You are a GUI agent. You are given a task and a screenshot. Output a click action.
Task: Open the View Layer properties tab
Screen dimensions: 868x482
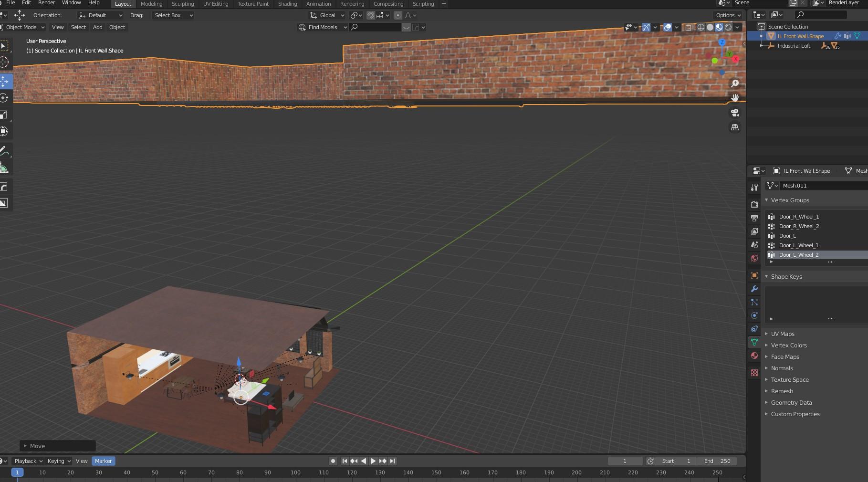(754, 231)
